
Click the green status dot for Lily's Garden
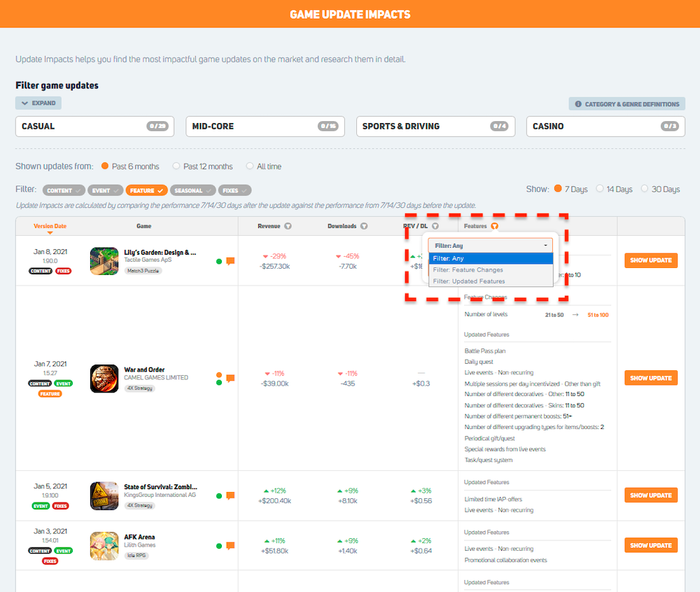click(x=219, y=262)
